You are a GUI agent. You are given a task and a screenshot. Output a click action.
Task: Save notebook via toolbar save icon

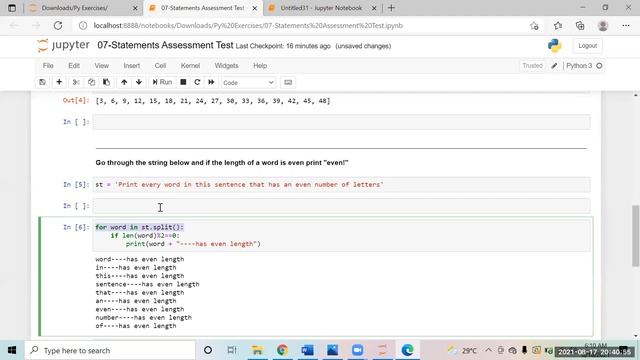42,82
